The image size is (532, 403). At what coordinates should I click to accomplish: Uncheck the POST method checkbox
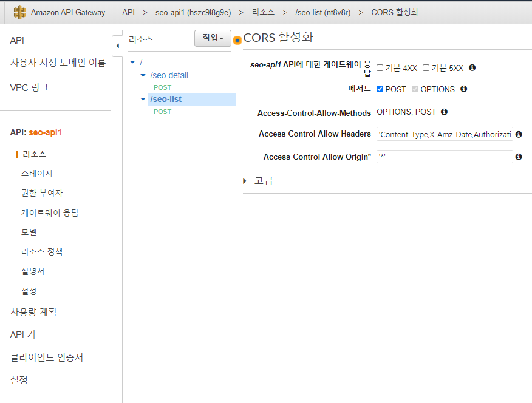[380, 89]
